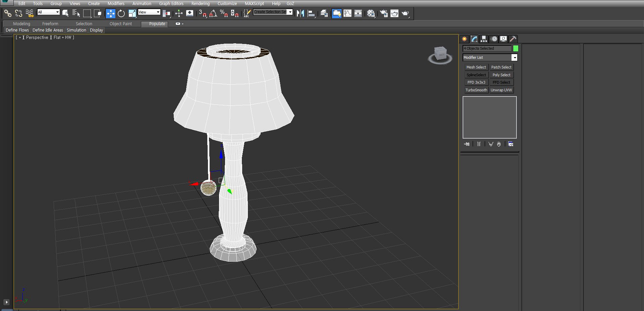Expand the Modifier List dropdown

pyautogui.click(x=514, y=58)
